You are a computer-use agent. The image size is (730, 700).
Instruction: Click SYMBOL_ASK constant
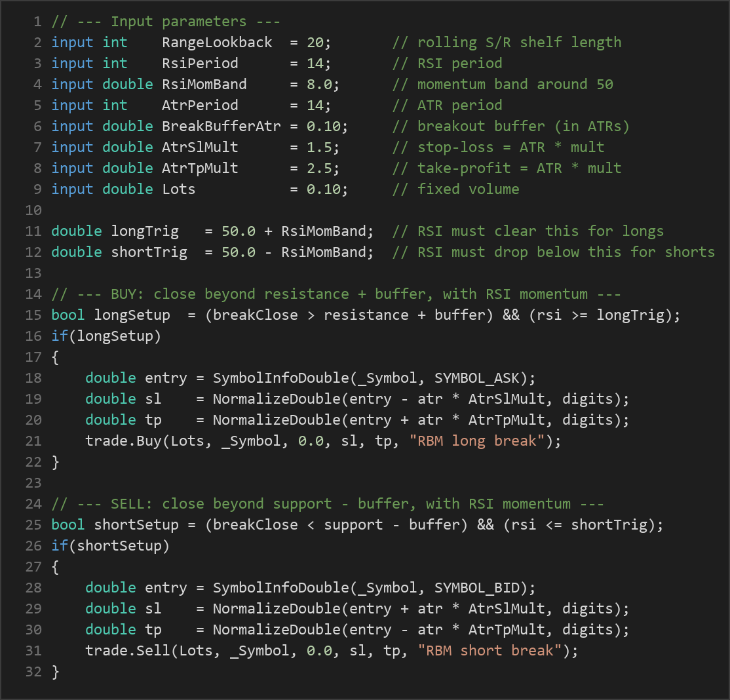point(477,378)
